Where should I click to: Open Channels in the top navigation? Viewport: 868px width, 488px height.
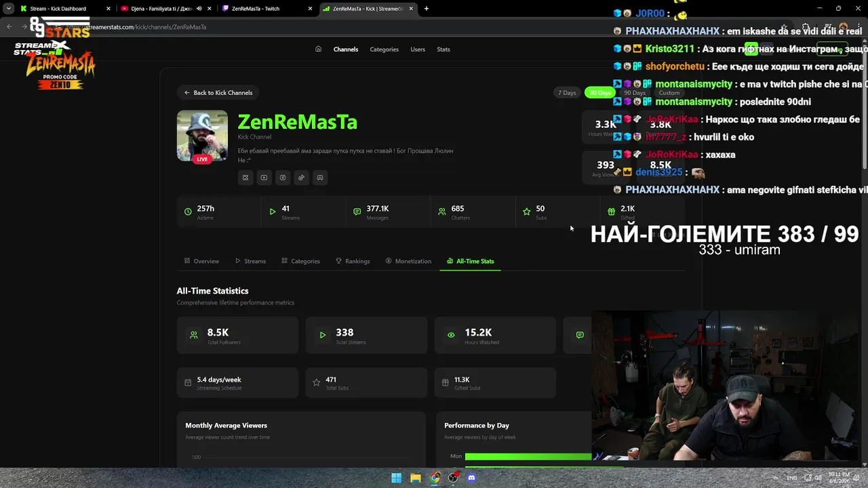coord(346,49)
